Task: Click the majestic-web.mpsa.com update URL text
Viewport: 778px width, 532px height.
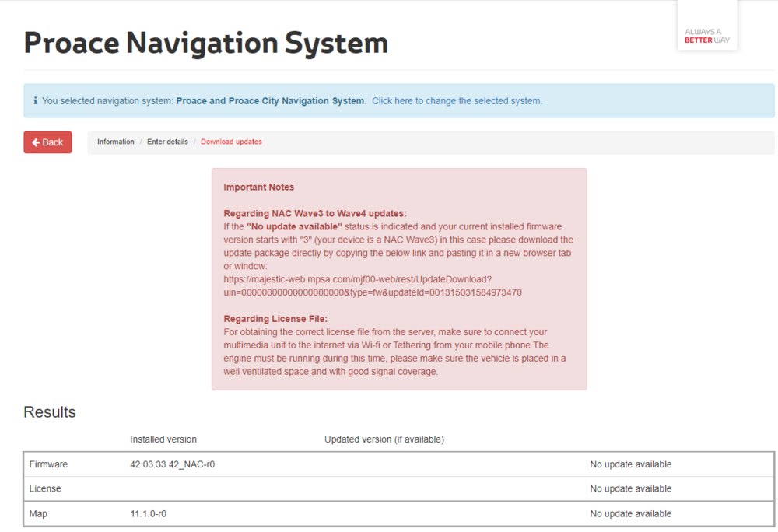Action: (373, 286)
